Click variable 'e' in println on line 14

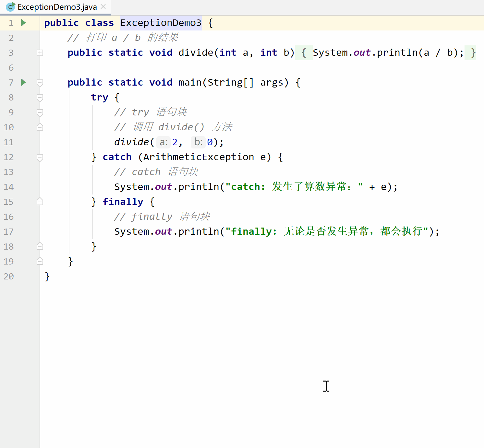(384, 187)
